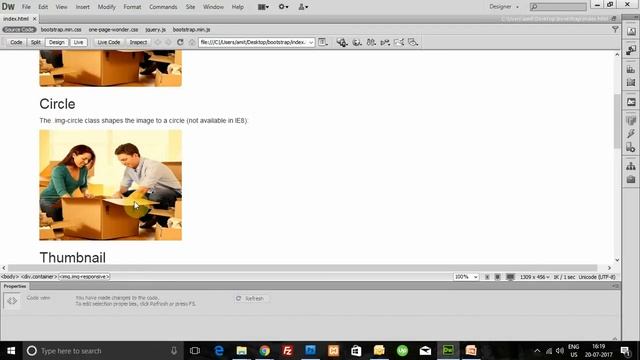Click the document vertical scrollbar thumb
This screenshot has width=640, height=360.
(x=617, y=121)
